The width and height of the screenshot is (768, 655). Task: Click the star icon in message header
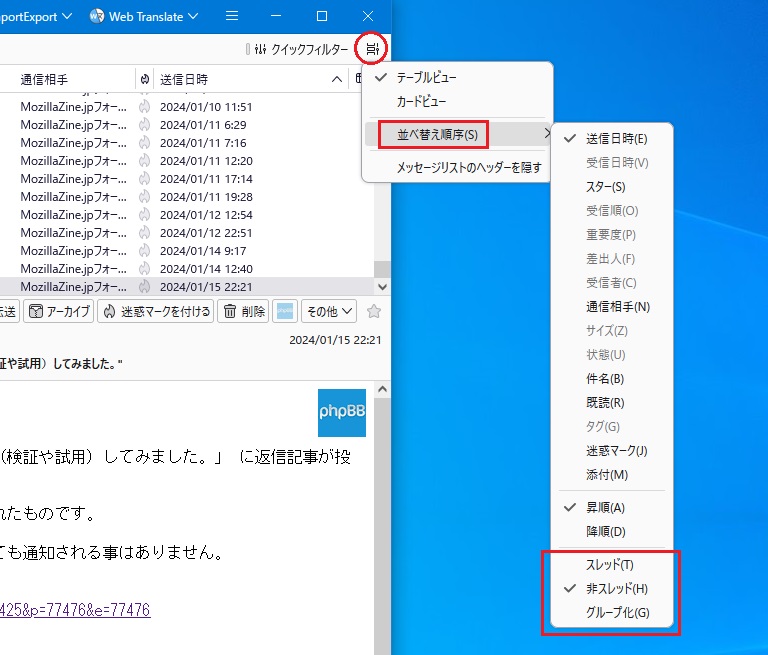(374, 312)
